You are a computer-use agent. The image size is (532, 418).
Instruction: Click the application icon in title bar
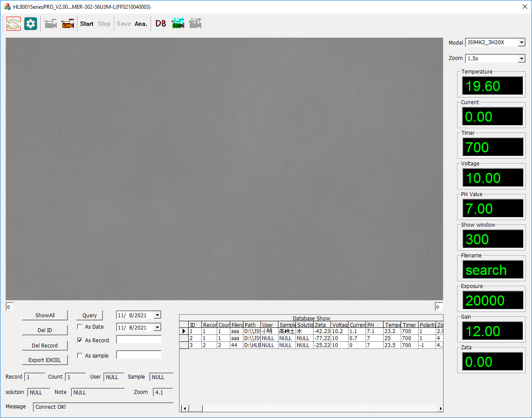coord(7,7)
